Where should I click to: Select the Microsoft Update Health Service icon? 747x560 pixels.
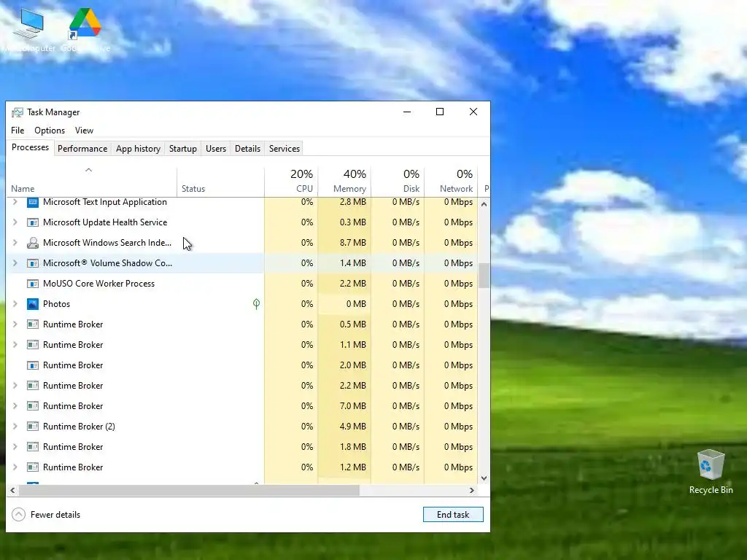[x=32, y=222]
